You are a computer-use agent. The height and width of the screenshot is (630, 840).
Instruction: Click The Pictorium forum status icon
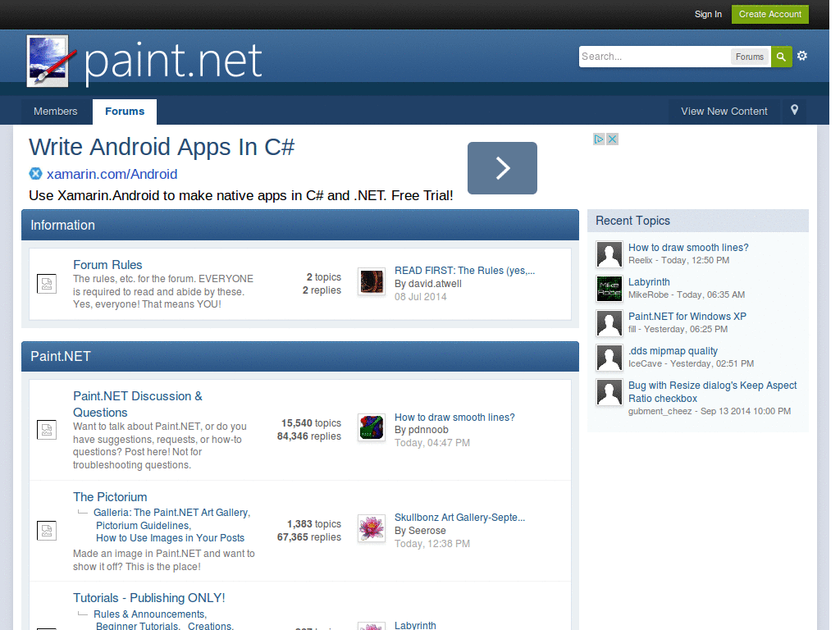tap(47, 531)
